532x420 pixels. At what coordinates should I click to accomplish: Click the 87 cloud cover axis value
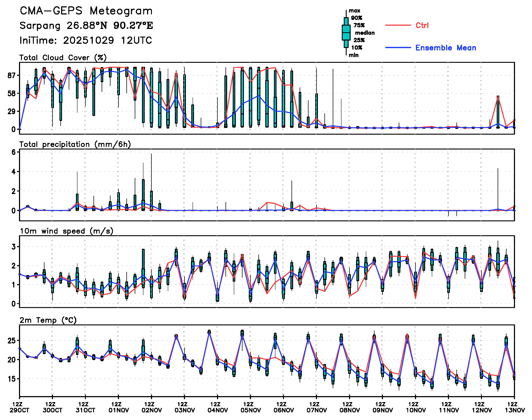click(x=11, y=75)
